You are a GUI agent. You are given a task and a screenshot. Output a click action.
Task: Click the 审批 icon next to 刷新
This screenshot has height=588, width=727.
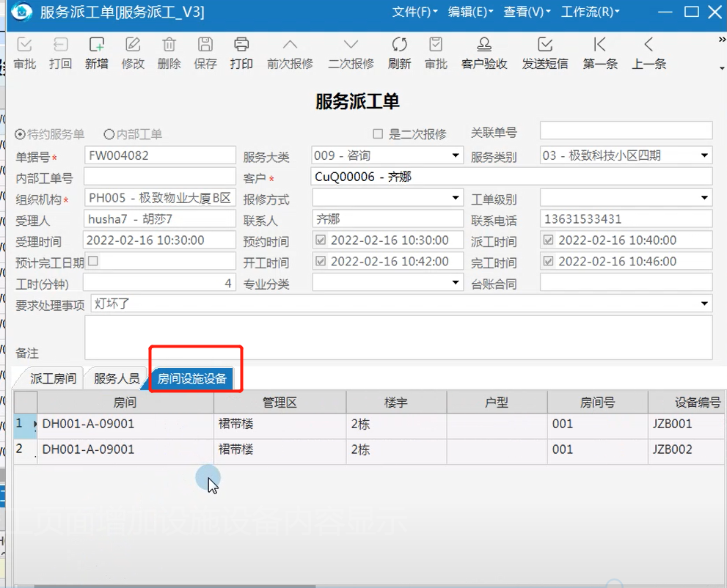pyautogui.click(x=435, y=45)
